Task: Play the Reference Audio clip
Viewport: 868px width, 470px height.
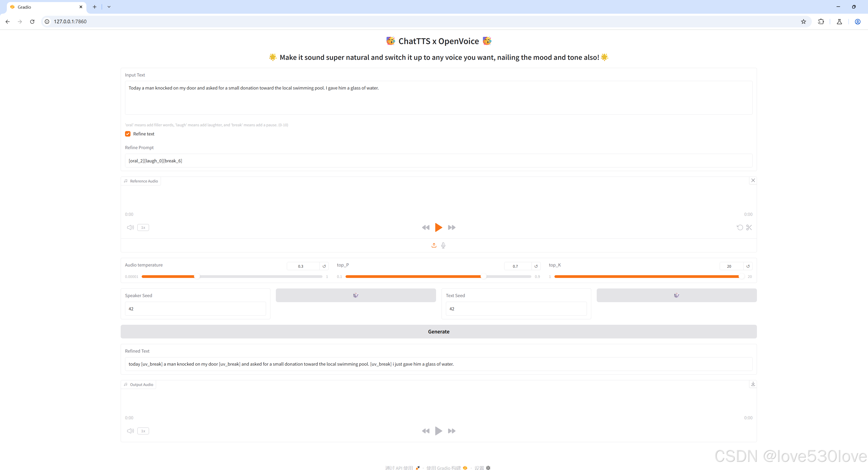Action: (x=438, y=227)
